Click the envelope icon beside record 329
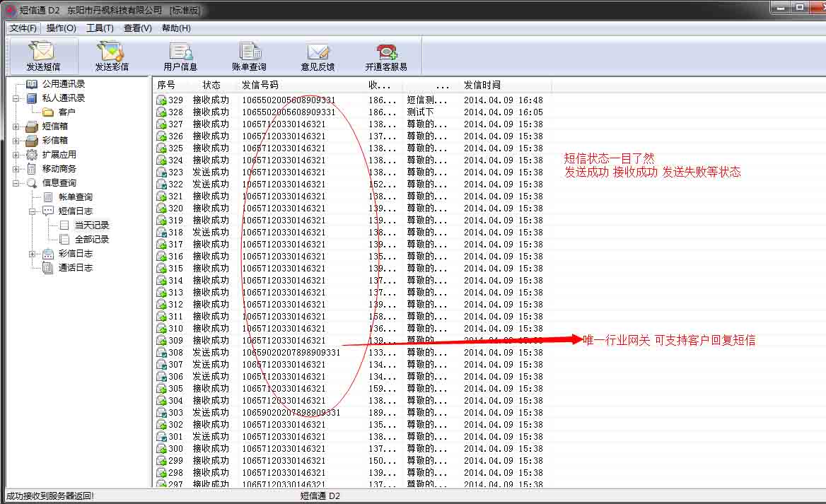The image size is (826, 504). [x=161, y=100]
